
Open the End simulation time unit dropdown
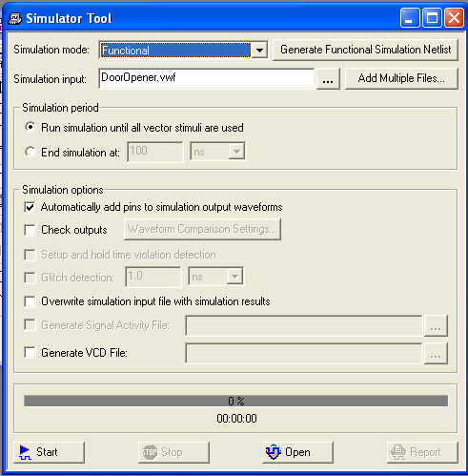tap(236, 152)
